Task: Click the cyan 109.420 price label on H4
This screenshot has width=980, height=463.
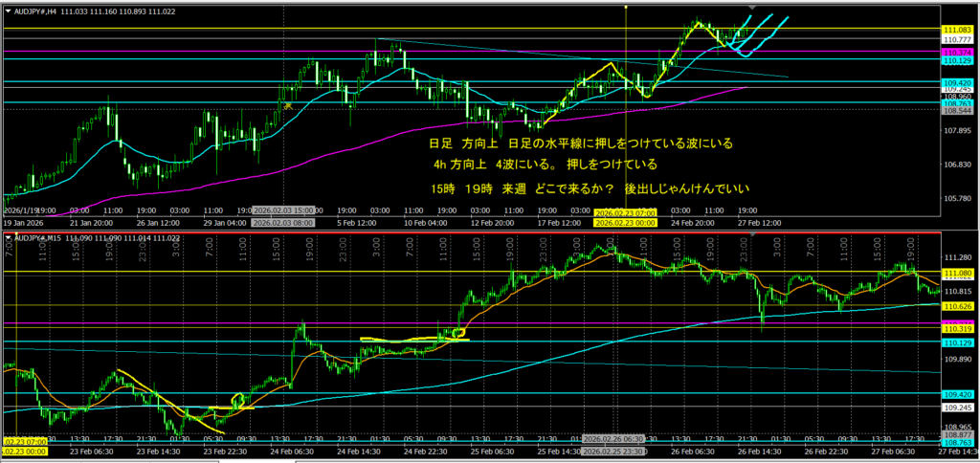Action: (x=958, y=83)
